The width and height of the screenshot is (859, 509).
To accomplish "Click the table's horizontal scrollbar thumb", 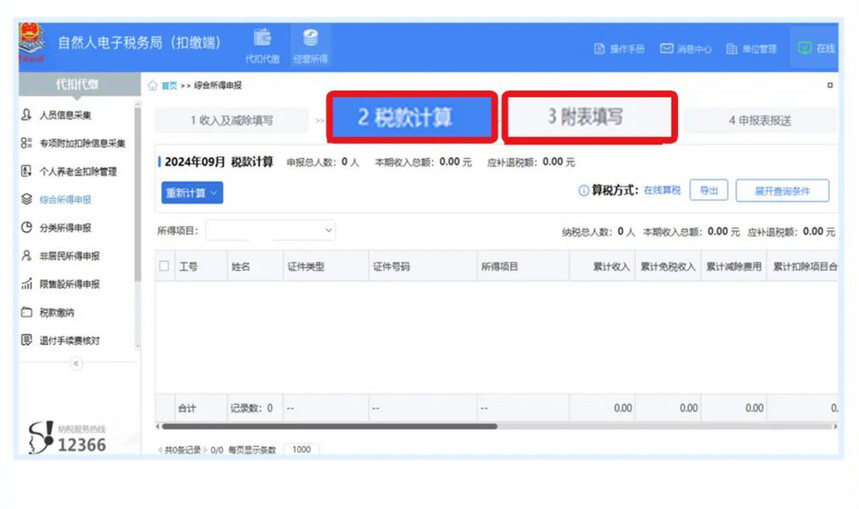I will [x=329, y=426].
